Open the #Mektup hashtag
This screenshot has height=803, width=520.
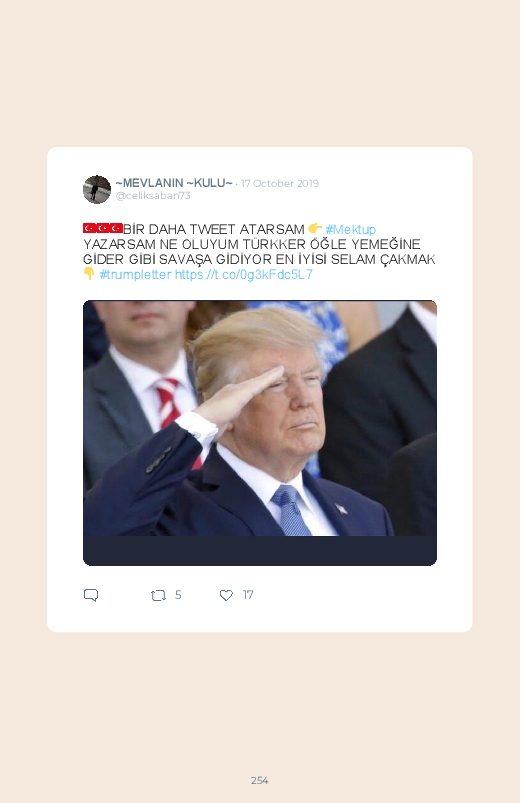coord(350,229)
